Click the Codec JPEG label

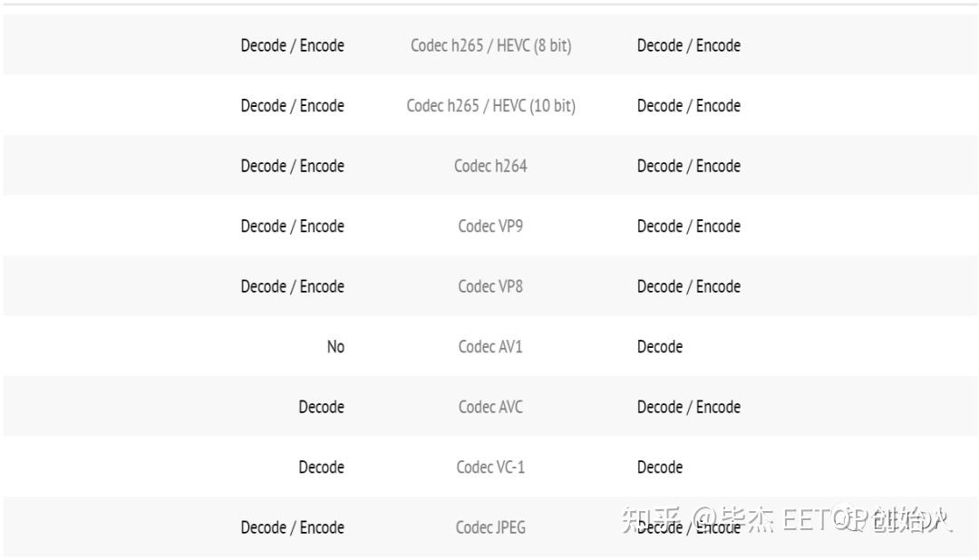(x=490, y=527)
